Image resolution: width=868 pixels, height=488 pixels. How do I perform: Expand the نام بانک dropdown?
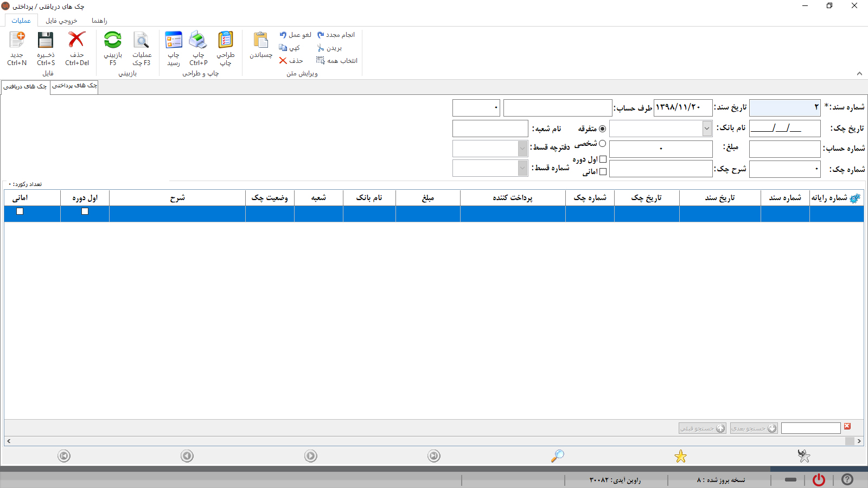coord(706,129)
